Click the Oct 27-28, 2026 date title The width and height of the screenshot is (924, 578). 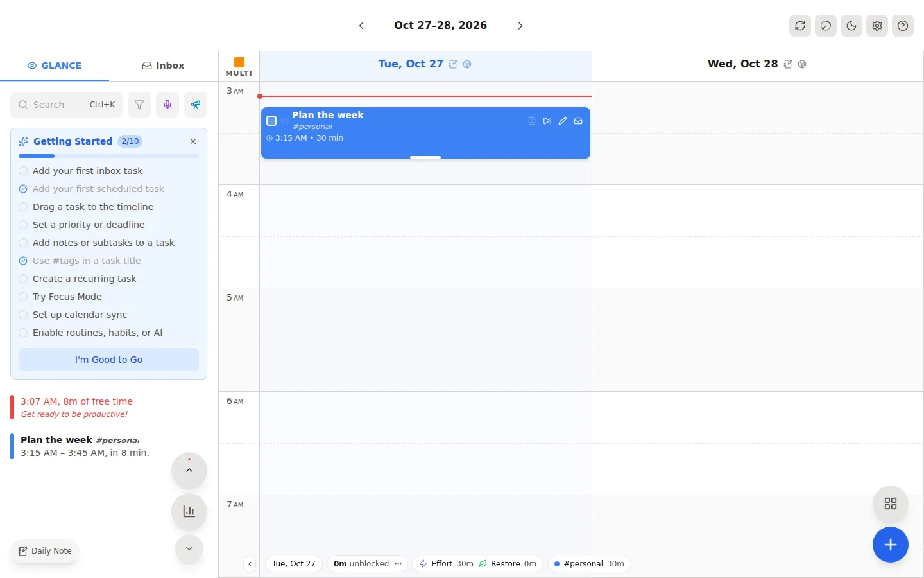coord(441,26)
